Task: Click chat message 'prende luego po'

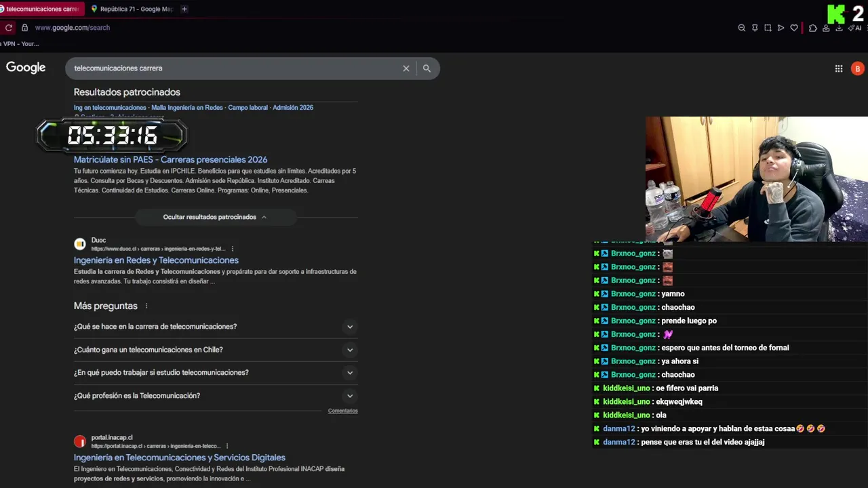Action: 689,321
